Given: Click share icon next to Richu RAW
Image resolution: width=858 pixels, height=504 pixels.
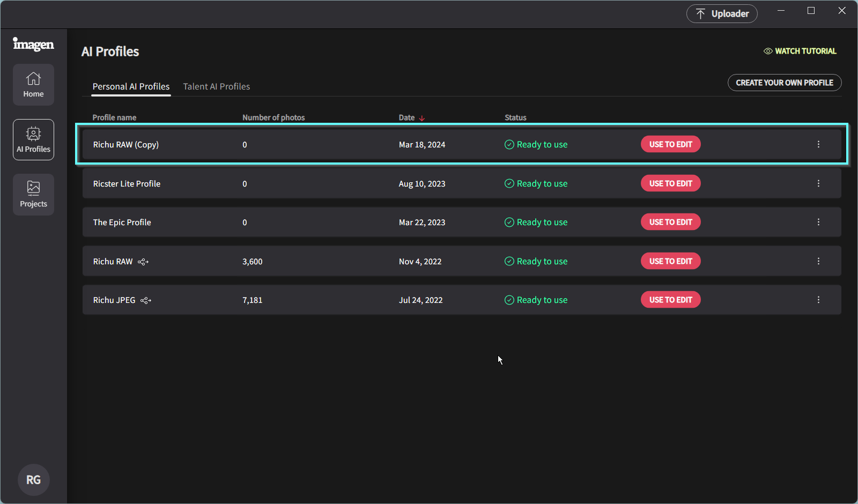Looking at the screenshot, I should [143, 262].
